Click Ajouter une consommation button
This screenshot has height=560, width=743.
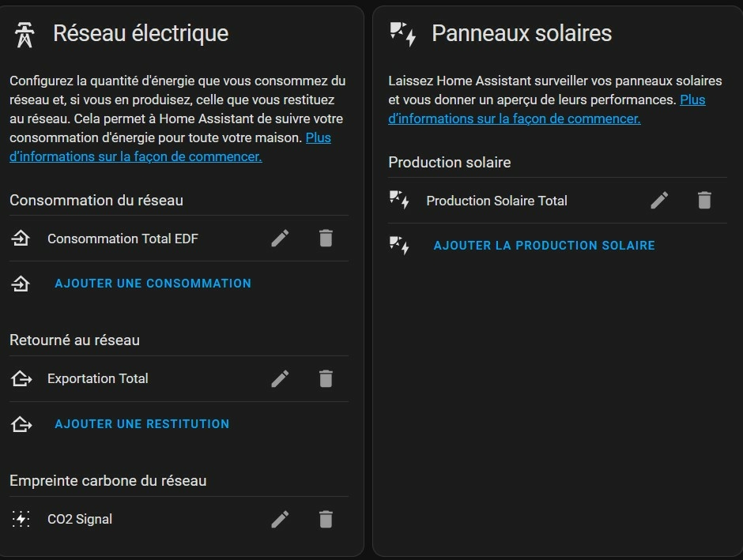[x=153, y=284]
